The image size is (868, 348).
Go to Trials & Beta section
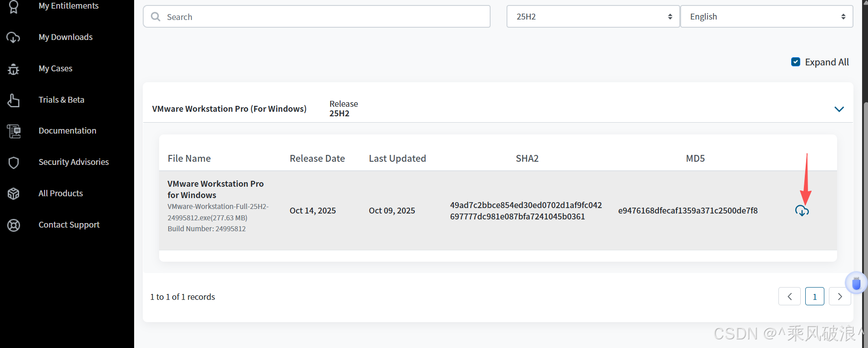(61, 100)
